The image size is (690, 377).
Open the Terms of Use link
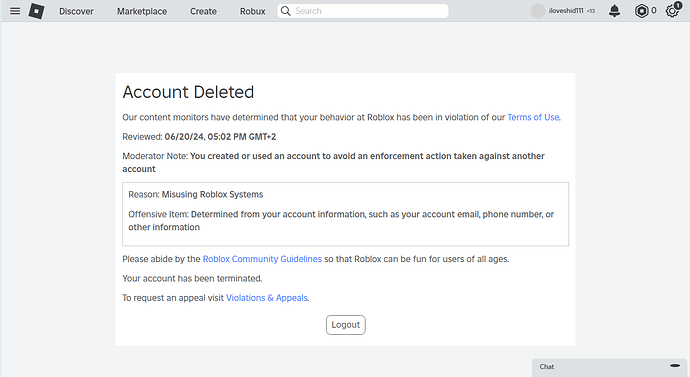533,117
